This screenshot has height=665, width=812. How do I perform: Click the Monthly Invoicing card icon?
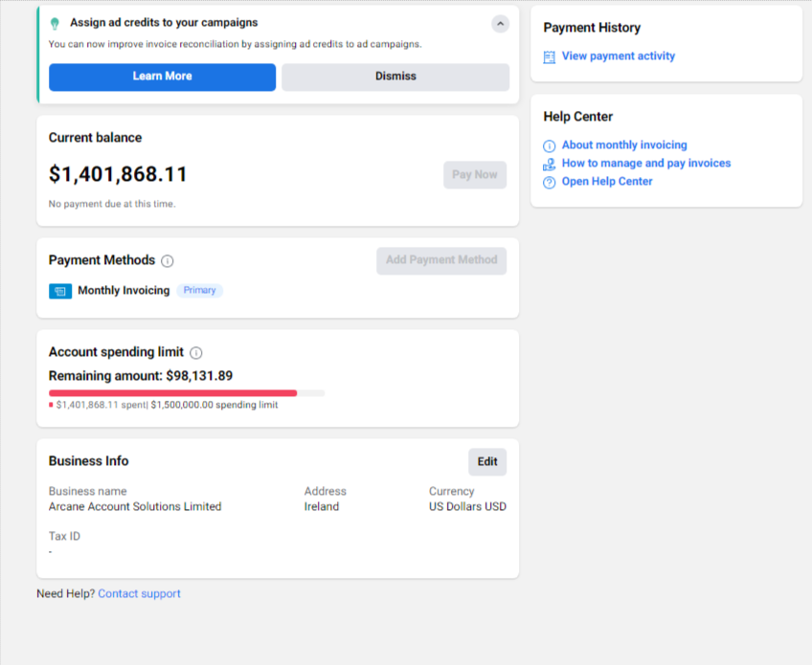(x=60, y=291)
